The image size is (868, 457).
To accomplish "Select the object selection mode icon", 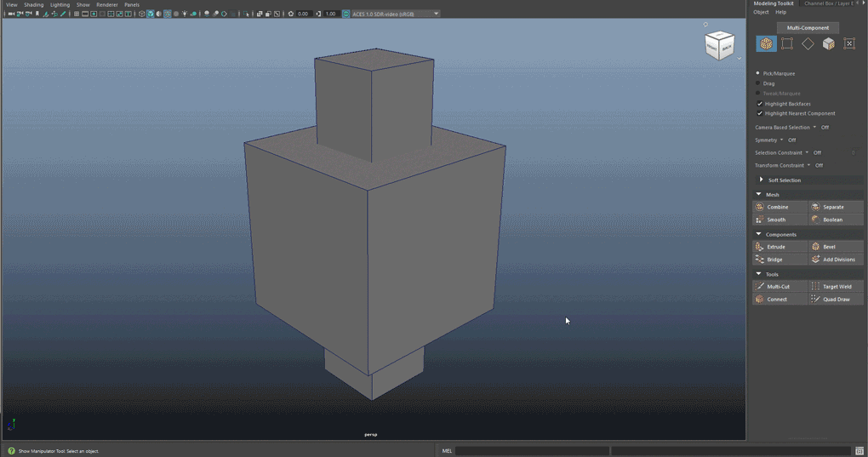I will click(x=766, y=43).
